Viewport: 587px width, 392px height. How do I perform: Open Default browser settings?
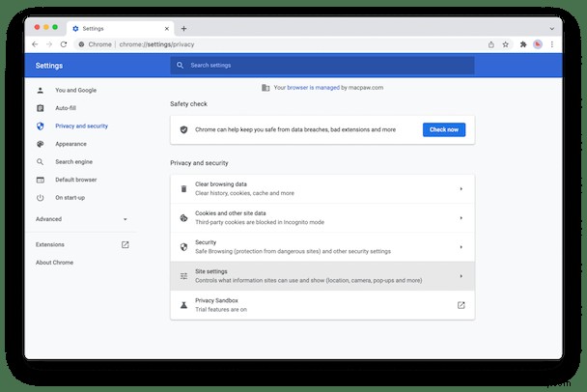click(76, 180)
